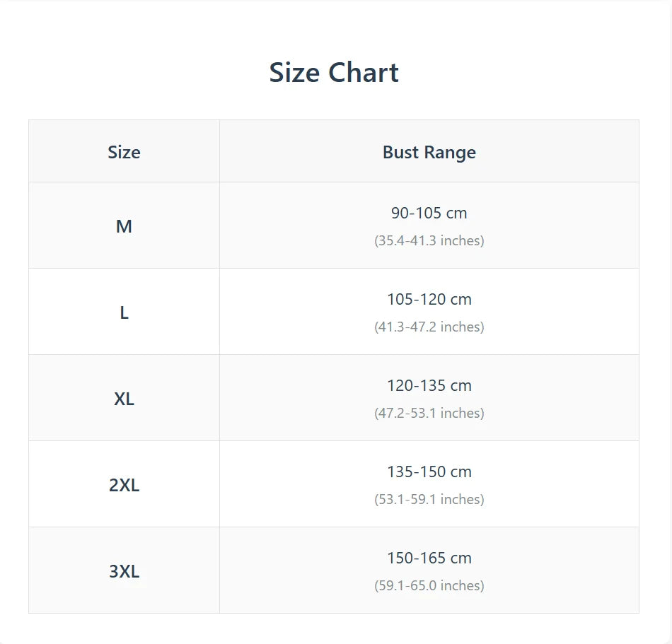Click the '(35.4-41.3 inches)' text
Image resolution: width=672 pixels, height=644 pixels.
429,240
